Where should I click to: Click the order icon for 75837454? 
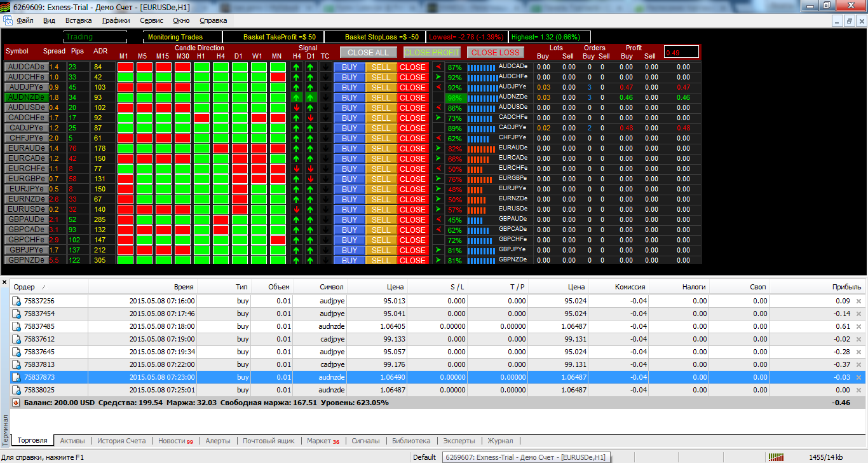17,314
